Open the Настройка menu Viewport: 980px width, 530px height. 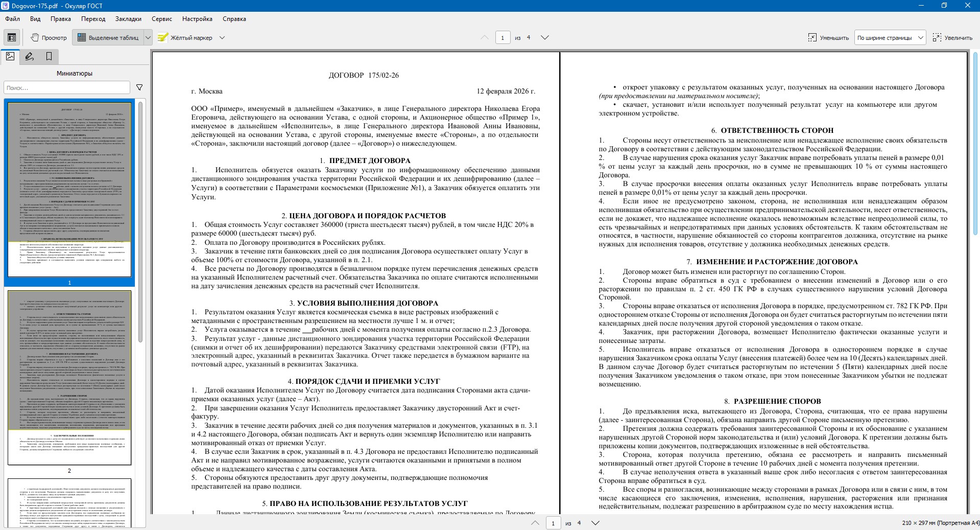point(197,19)
